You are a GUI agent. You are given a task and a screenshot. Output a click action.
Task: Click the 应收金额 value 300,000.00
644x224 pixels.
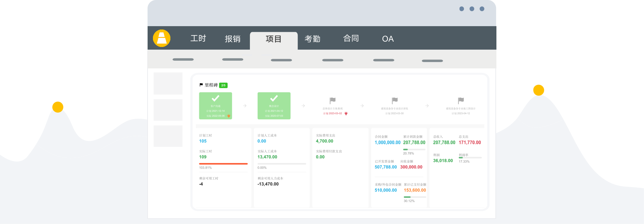(x=411, y=167)
